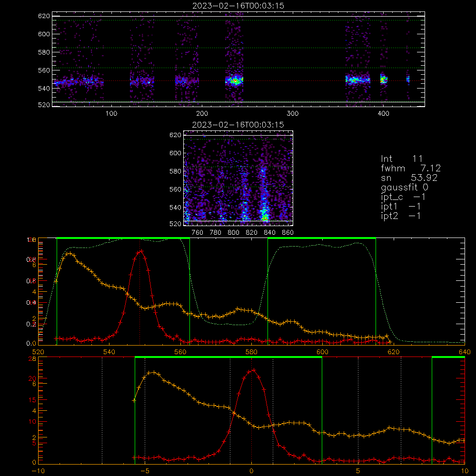Viewport: 476px width, 476px height.
Task: Click y-axis label '620' of top spectrogram
Action: click(x=44, y=16)
